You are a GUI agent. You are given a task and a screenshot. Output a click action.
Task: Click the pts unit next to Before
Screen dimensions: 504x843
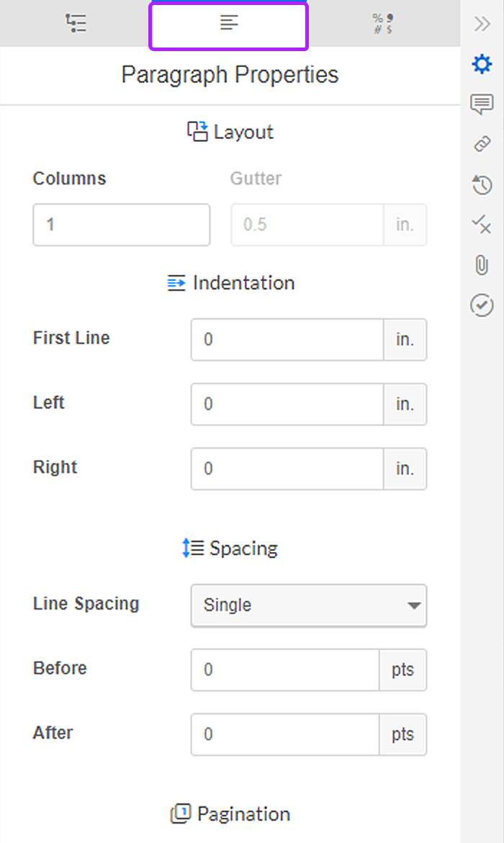point(403,670)
